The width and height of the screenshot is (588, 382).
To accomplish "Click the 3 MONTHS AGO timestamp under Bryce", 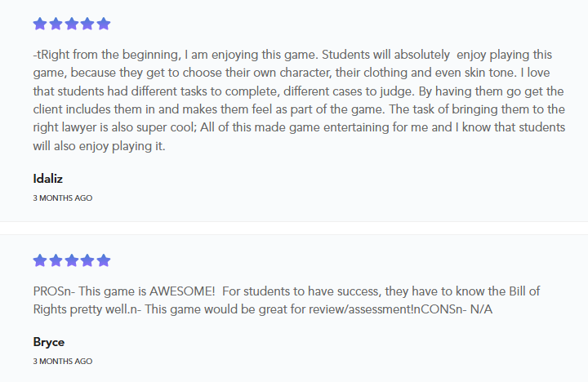I will [x=63, y=361].
